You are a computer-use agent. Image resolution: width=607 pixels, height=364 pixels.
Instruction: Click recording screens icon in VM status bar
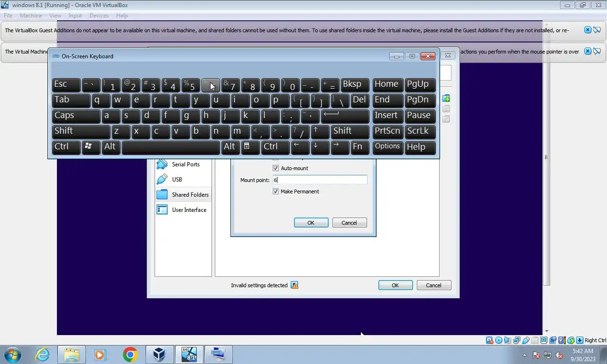click(552, 340)
